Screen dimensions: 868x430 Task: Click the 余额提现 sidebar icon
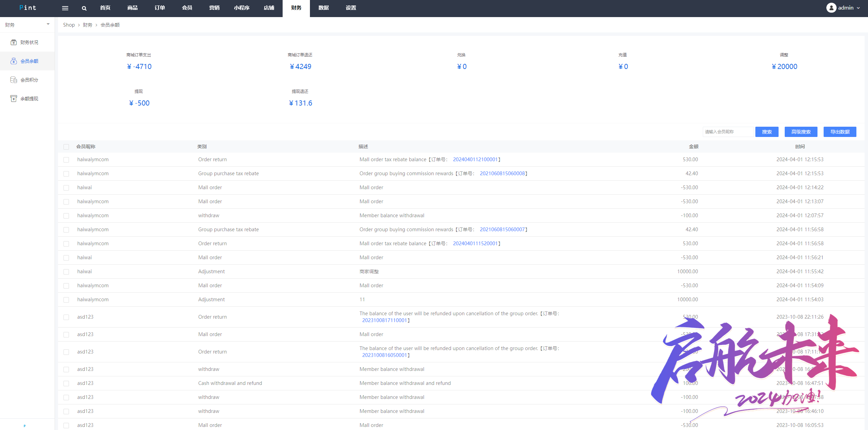click(14, 99)
